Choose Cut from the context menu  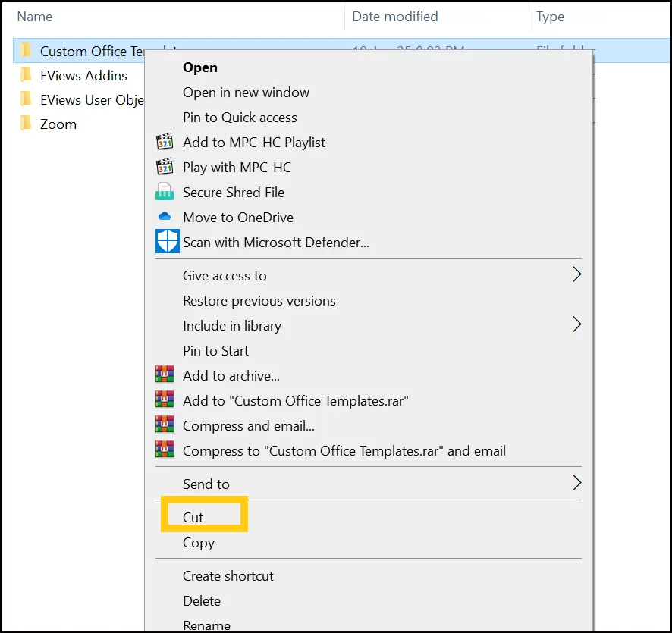(193, 517)
